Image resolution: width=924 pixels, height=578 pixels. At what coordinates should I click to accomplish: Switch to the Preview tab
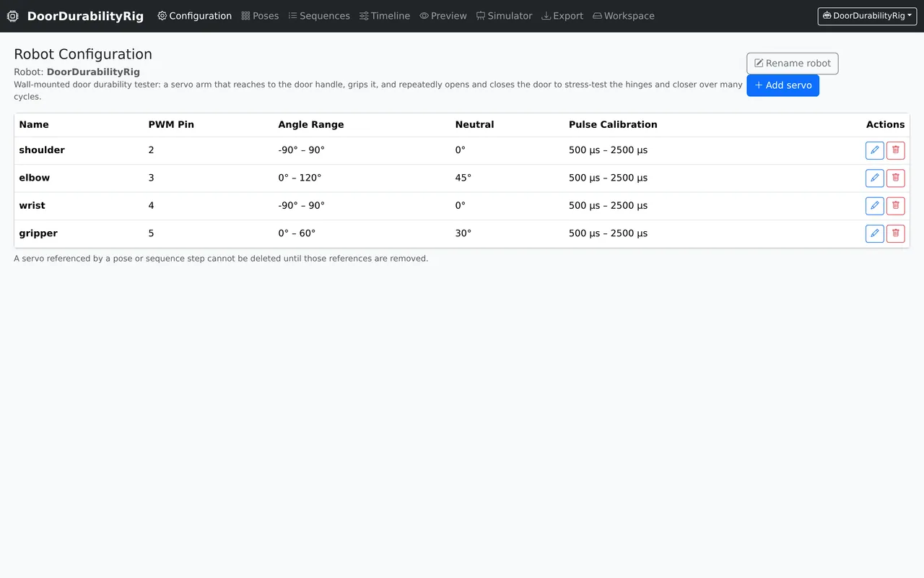click(443, 16)
